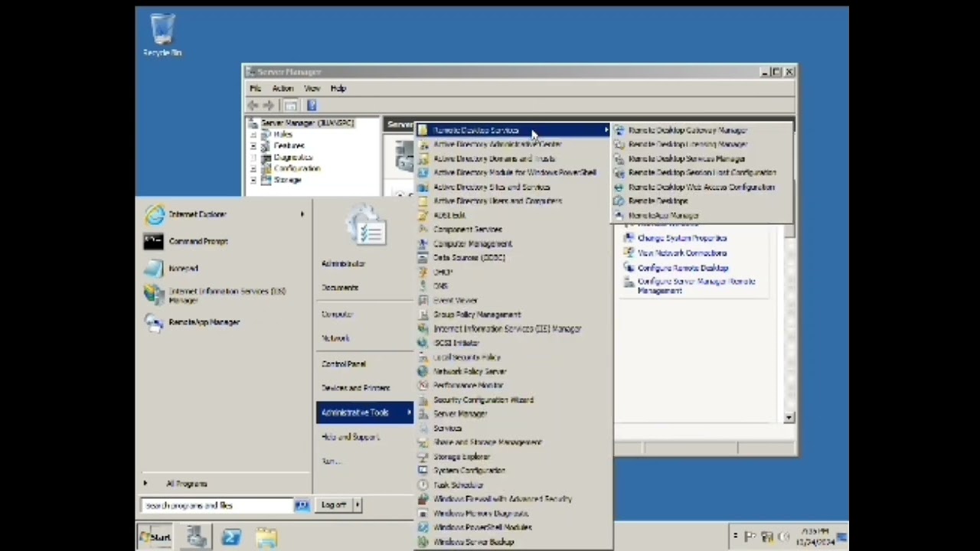Click the Start button

pos(155,537)
